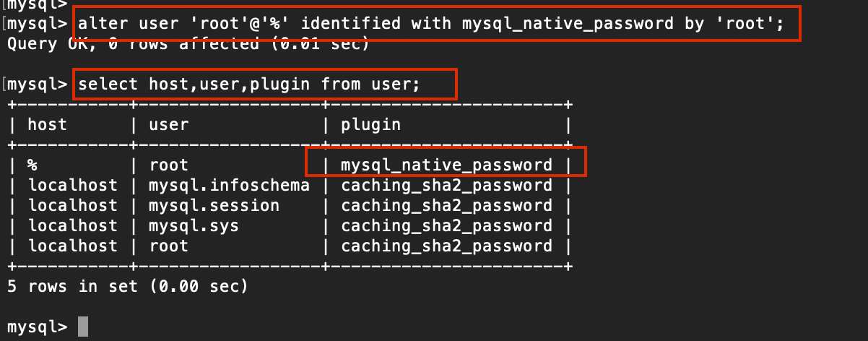Select the mysql_native_password plugin value

tap(446, 165)
